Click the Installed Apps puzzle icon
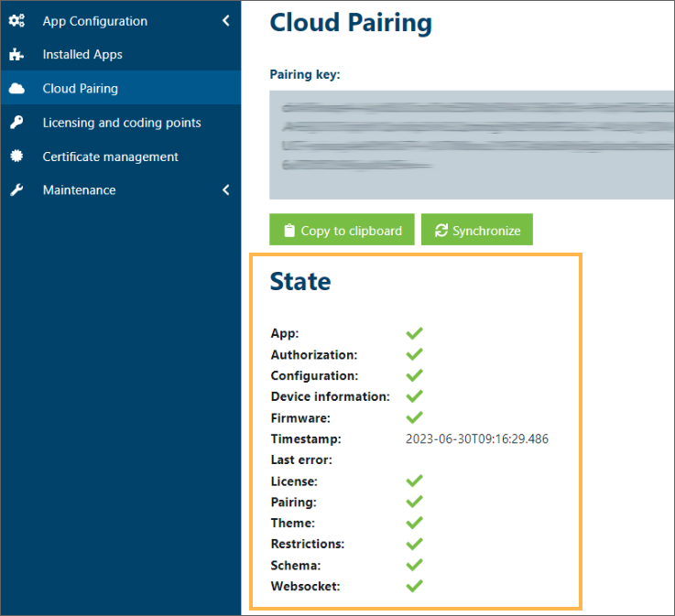675x616 pixels. click(16, 55)
